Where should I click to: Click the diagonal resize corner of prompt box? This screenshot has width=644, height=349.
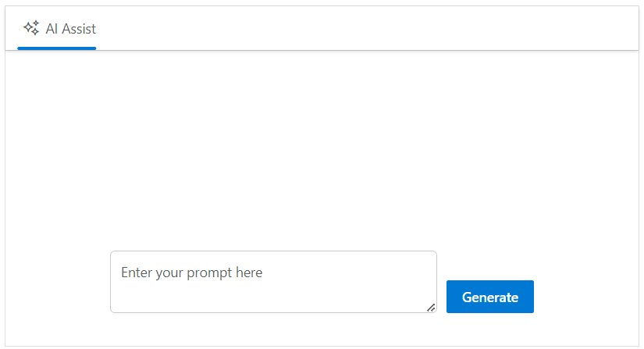pyautogui.click(x=431, y=308)
